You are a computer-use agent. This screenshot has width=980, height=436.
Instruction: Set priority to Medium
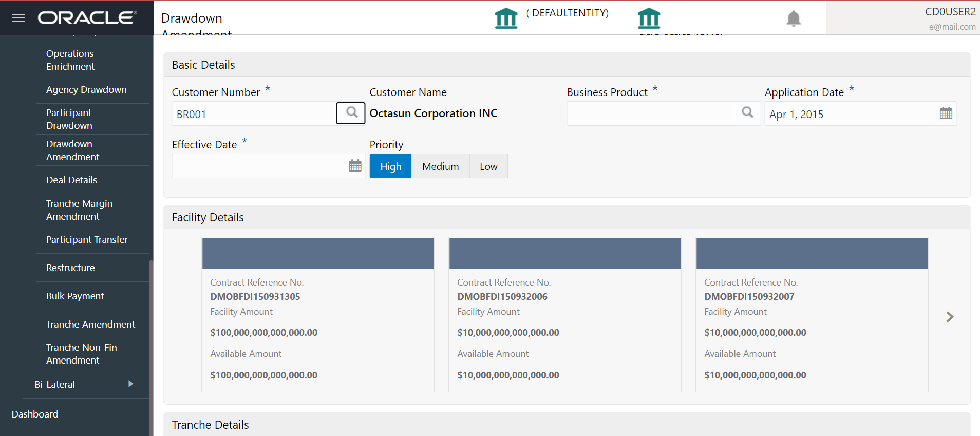[440, 166]
